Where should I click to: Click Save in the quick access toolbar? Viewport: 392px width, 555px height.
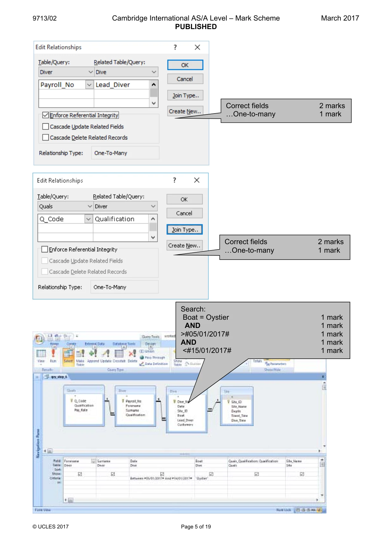50,337
